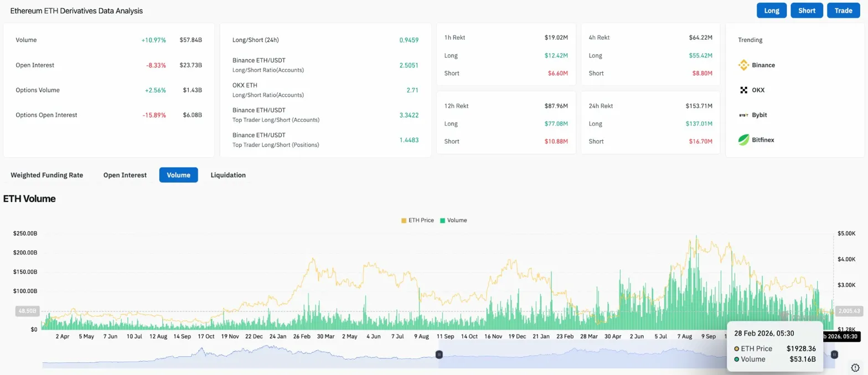Click the right range slider handle

(x=834, y=355)
